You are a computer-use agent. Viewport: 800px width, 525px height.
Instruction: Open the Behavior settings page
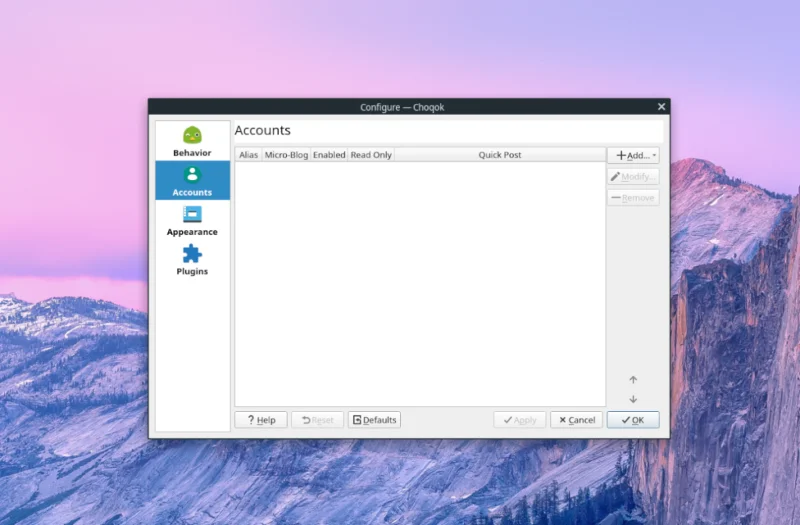(x=192, y=141)
